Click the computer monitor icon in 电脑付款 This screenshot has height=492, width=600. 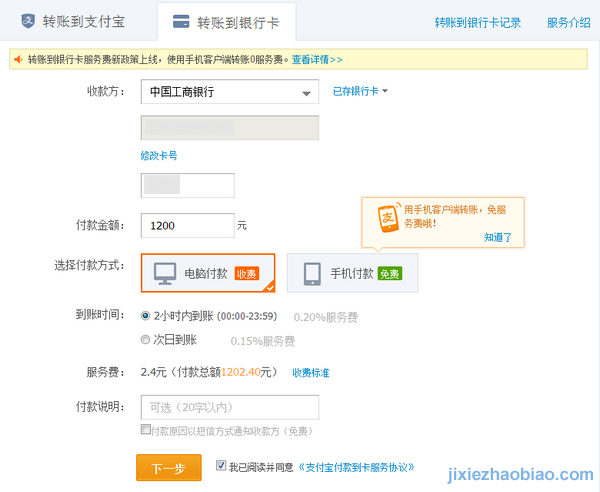(165, 273)
